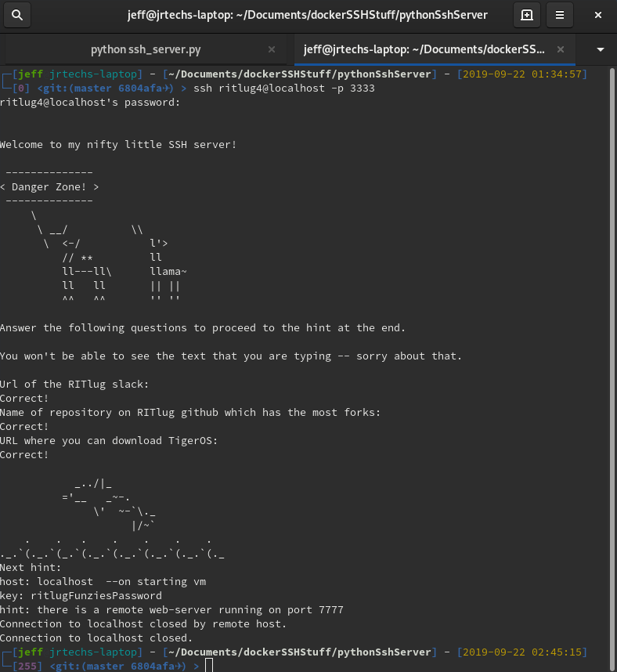Click the Danger Zone ASCII banner
The height and width of the screenshot is (672, 617).
[x=49, y=187]
